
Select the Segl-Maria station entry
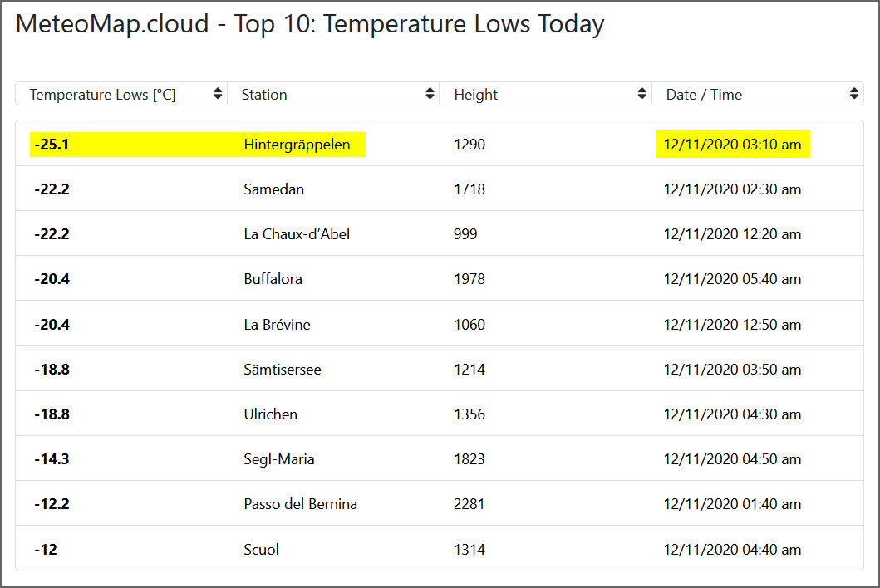[x=279, y=459]
